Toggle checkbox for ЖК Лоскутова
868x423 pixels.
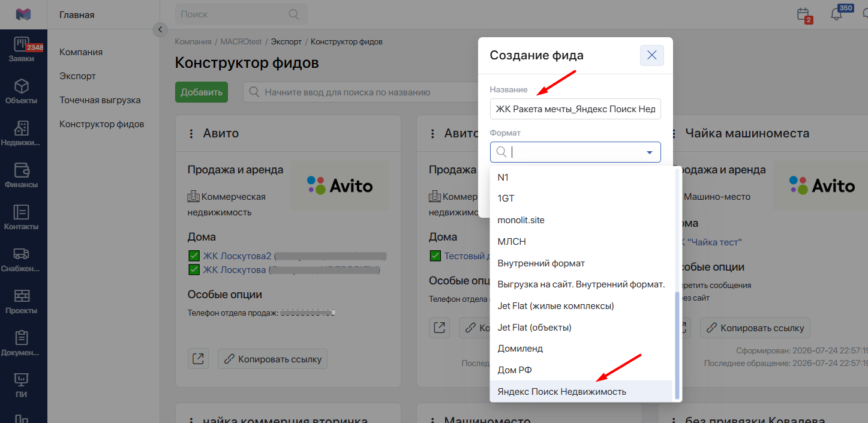click(x=194, y=269)
